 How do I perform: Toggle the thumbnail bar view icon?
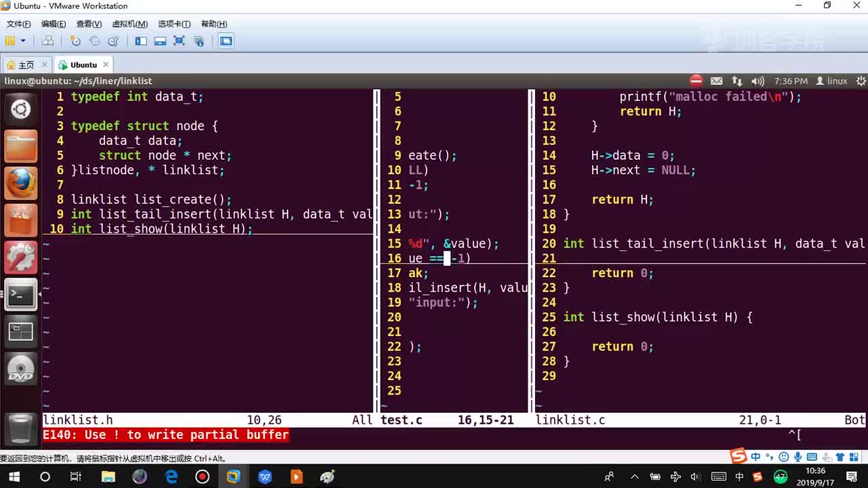[160, 41]
